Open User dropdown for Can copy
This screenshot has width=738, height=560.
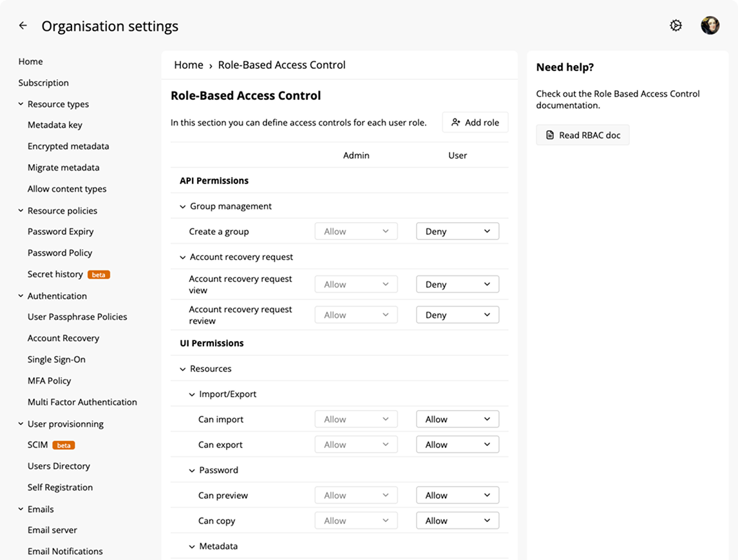(x=457, y=521)
